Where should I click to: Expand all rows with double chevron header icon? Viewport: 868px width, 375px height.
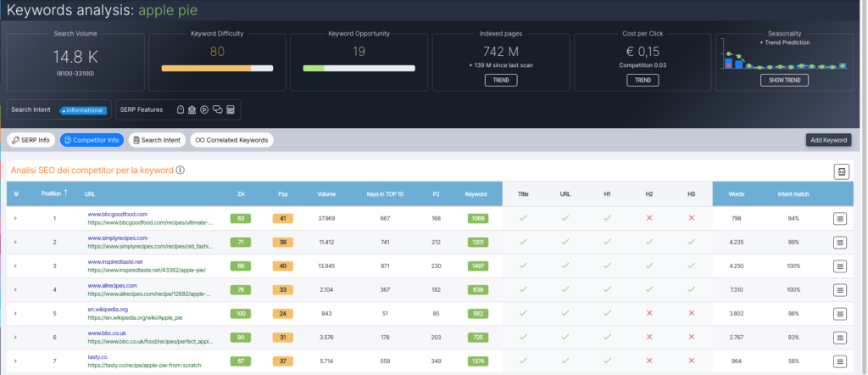click(x=16, y=194)
